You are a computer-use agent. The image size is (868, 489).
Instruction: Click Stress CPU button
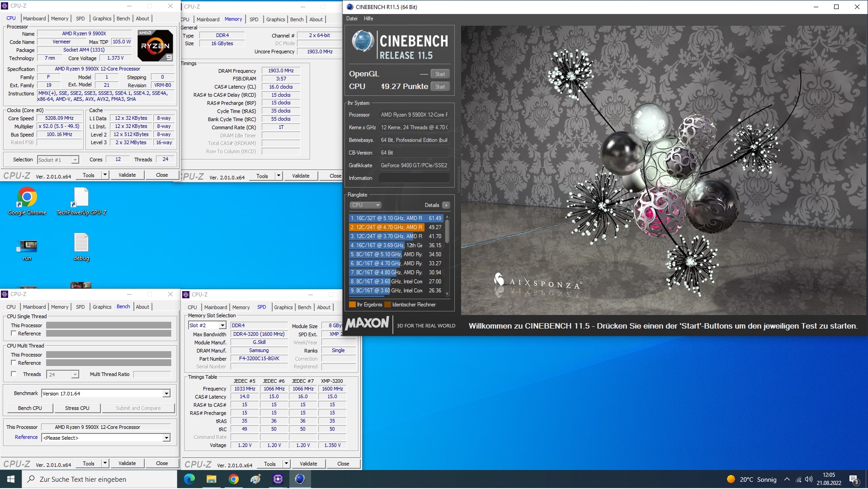[77, 408]
